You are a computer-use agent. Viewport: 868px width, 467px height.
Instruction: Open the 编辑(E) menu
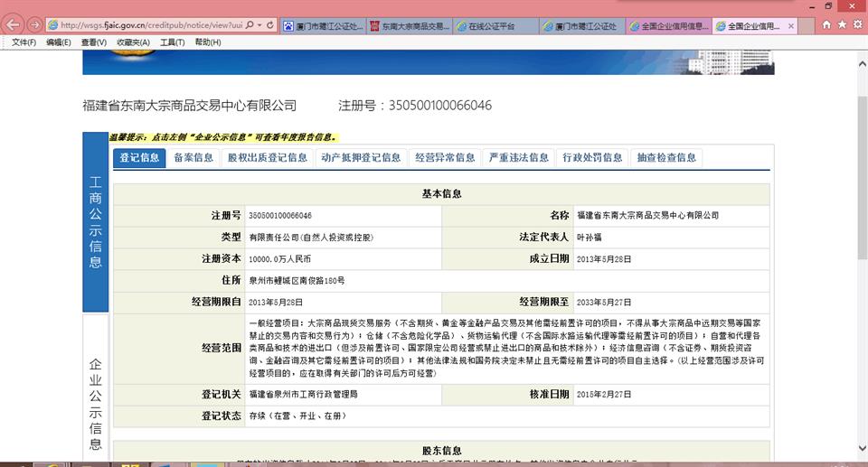[58, 42]
